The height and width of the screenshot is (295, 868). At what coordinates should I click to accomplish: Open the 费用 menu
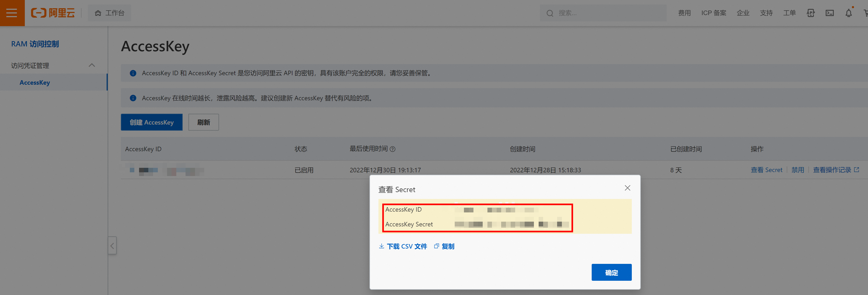[684, 13]
